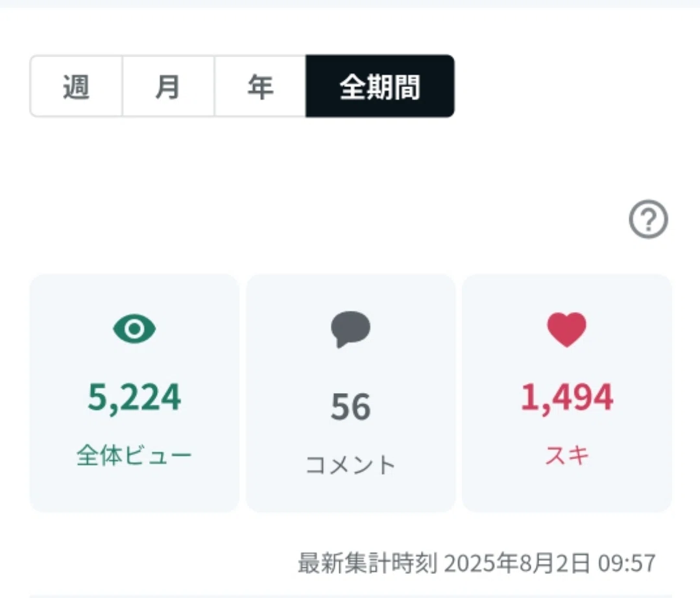Click the red heart likes icon

(566, 329)
